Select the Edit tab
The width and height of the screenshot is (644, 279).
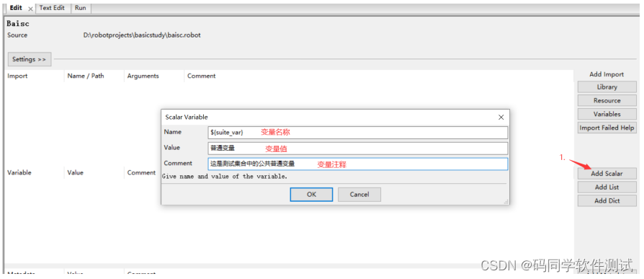[16, 8]
